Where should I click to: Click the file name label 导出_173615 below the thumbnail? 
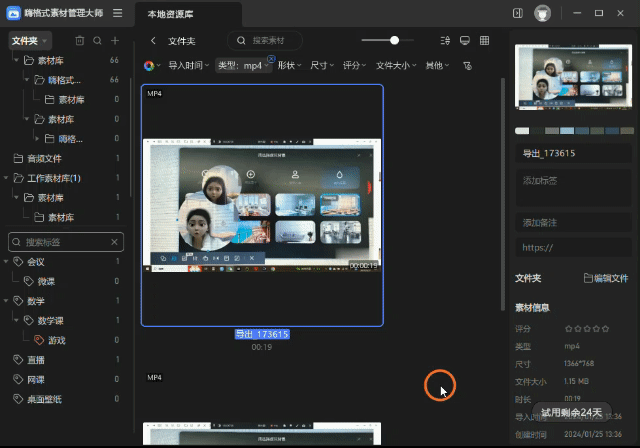[262, 334]
